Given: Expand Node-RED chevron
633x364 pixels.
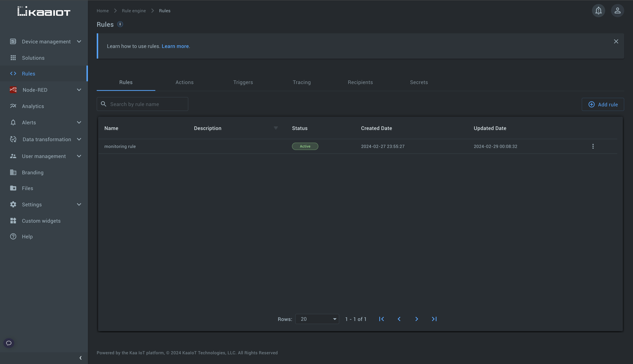Looking at the screenshot, I should (79, 90).
